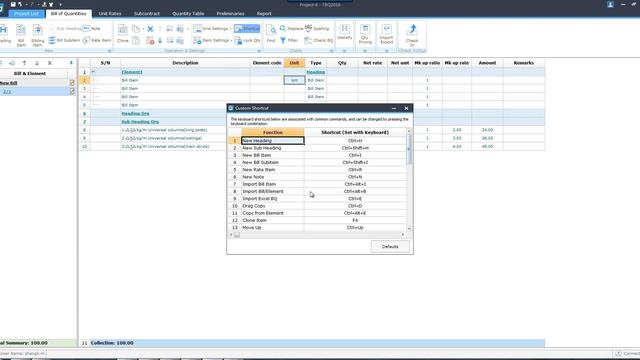640x360 pixels.
Task: Click the Save icon in quick access toolbar
Action: (x=13, y=4)
